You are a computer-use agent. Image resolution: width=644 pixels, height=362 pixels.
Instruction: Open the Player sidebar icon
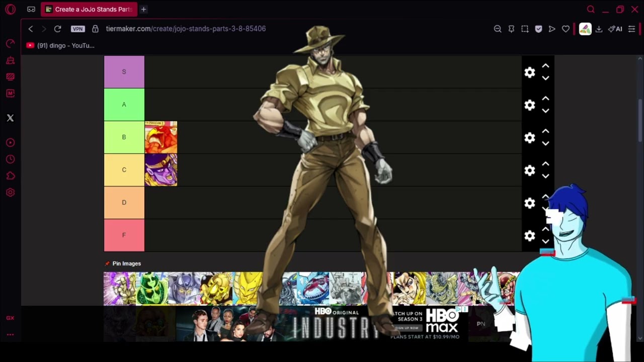tap(10, 143)
